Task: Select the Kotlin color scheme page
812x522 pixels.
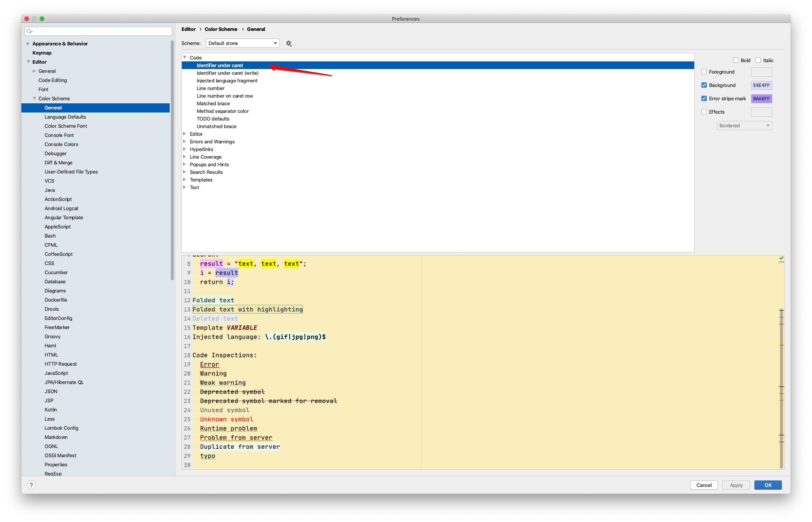Action: pos(51,410)
